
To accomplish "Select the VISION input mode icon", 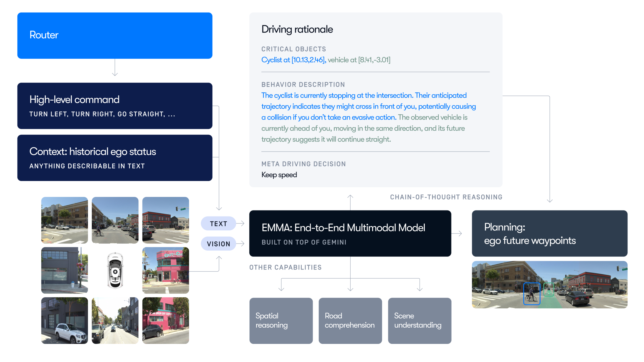I will click(x=218, y=242).
